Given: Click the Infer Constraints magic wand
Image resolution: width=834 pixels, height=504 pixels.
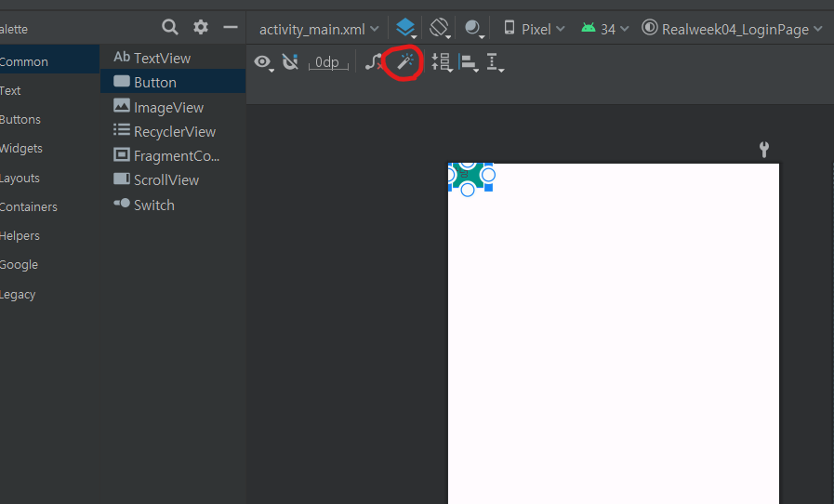Looking at the screenshot, I should 405,61.
